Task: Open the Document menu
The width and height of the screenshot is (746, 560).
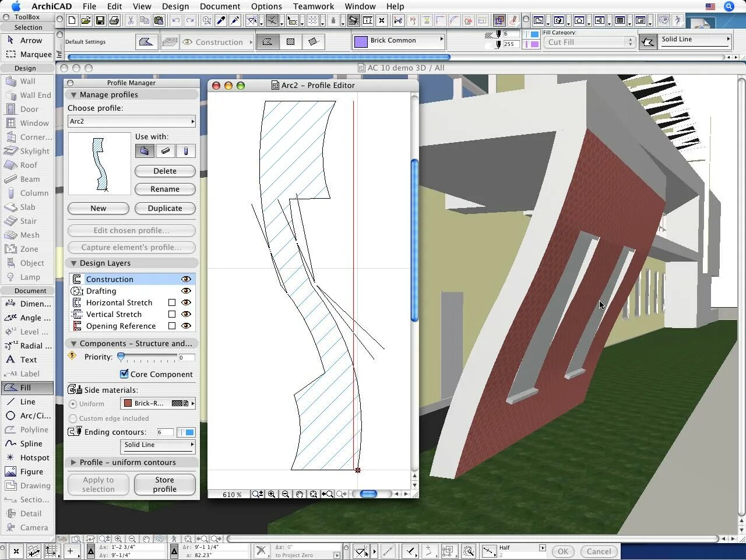Action: click(220, 6)
